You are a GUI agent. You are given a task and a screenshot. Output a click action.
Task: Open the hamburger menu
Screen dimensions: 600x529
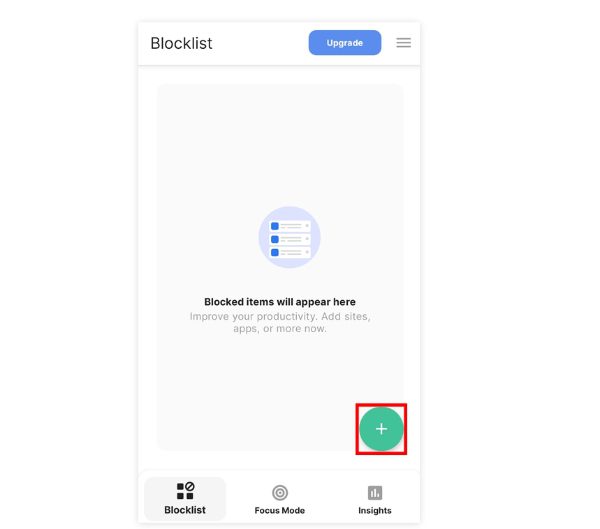click(x=403, y=42)
